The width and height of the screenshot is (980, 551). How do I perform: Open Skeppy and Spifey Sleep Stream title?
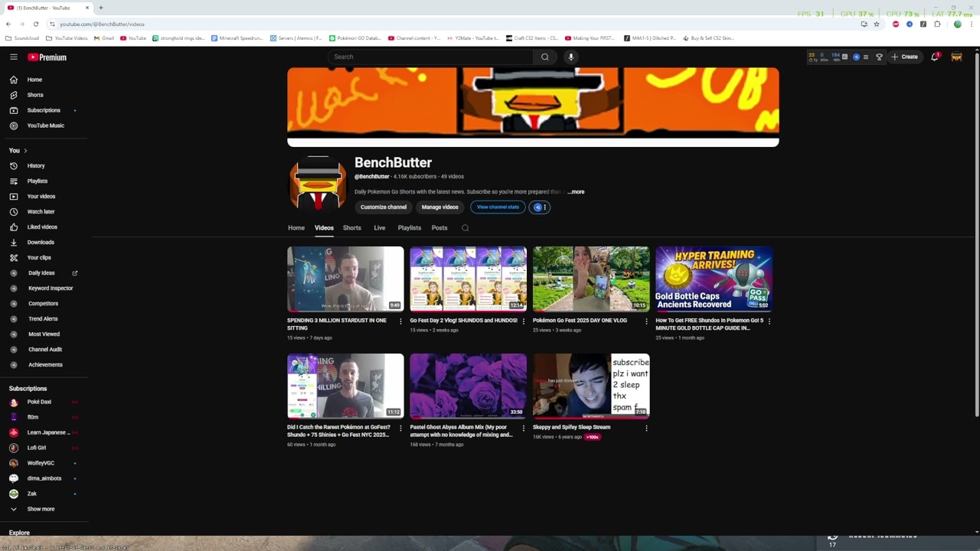572,427
